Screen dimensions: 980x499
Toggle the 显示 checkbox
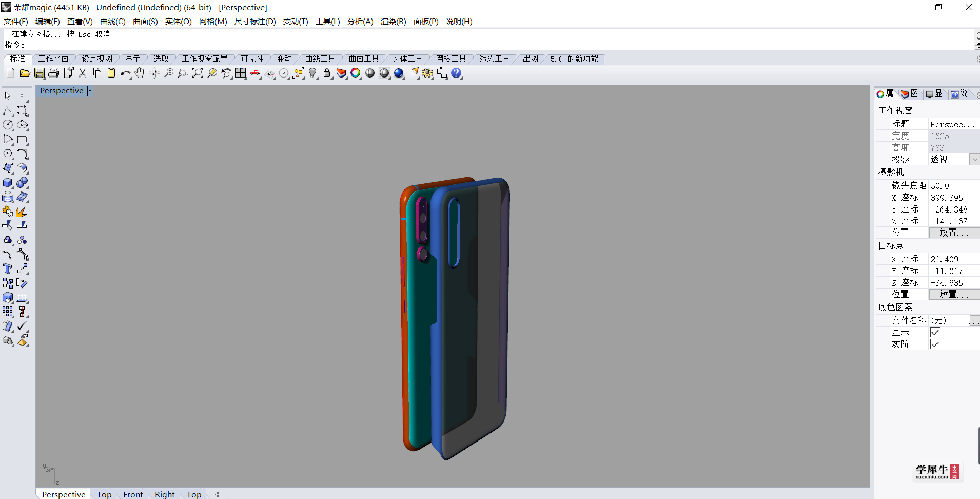pyautogui.click(x=935, y=332)
